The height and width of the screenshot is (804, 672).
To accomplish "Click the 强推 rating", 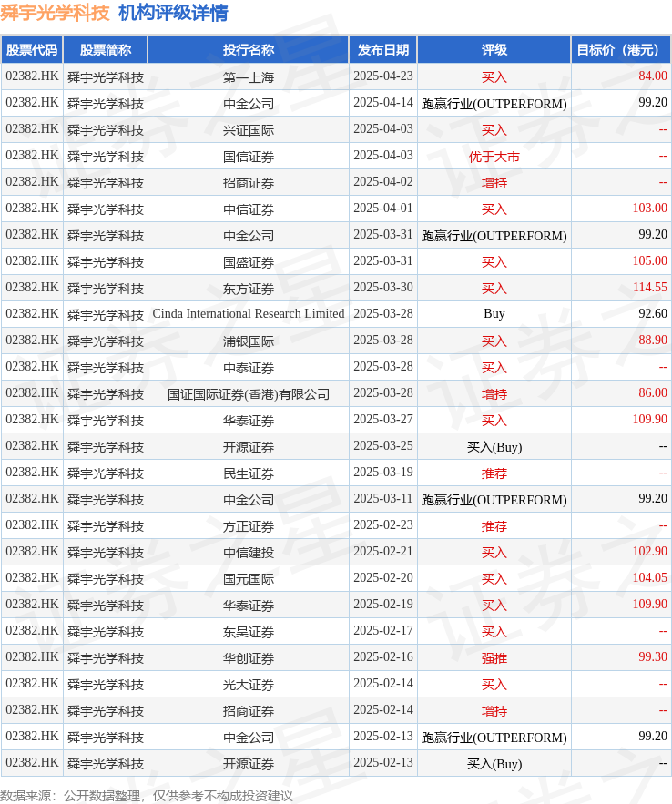I will pos(494,658).
